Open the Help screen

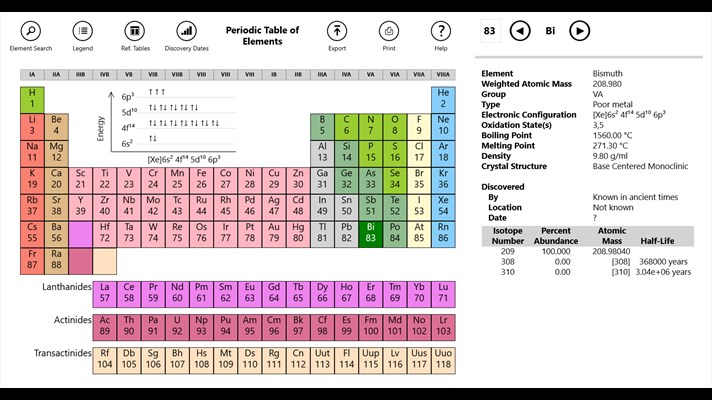click(441, 31)
